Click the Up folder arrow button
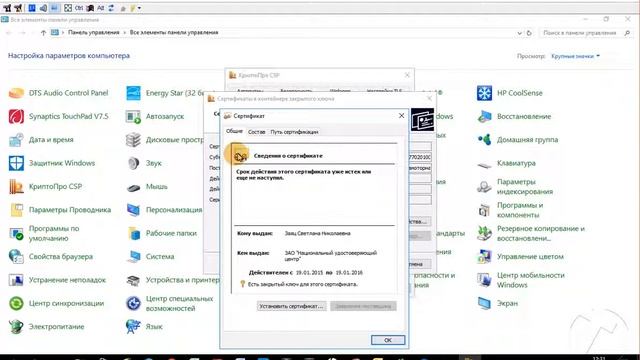Image resolution: width=640 pixels, height=360 pixels. pos(43,33)
